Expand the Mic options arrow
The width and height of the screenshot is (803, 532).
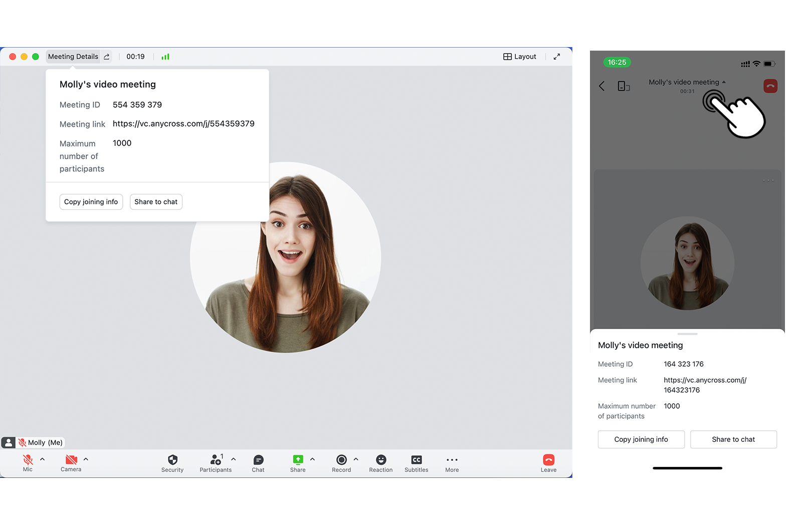tap(43, 459)
